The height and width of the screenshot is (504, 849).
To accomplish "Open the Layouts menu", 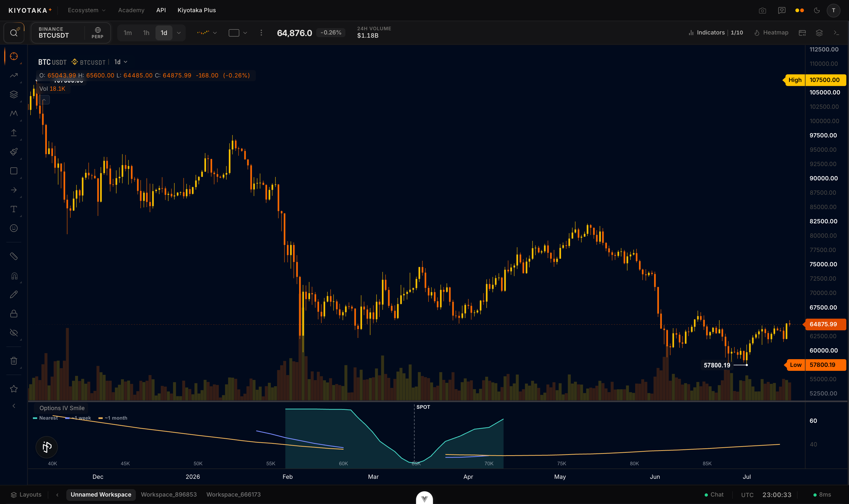I will [x=26, y=494].
